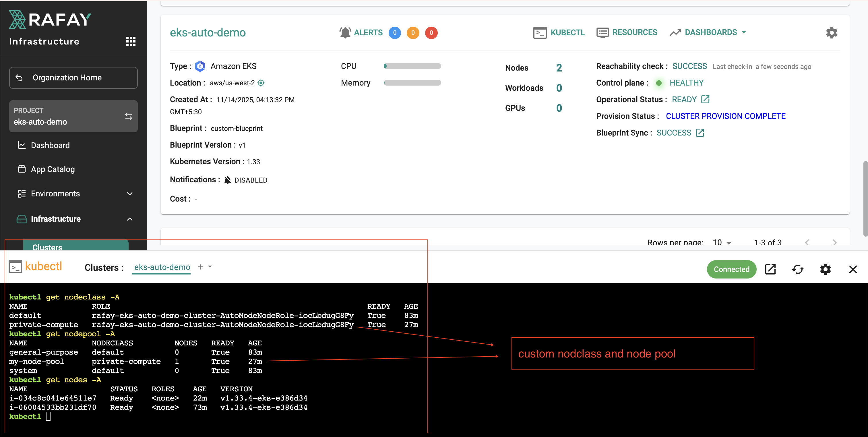
Task: Refresh the kubectl terminal session
Action: click(798, 269)
